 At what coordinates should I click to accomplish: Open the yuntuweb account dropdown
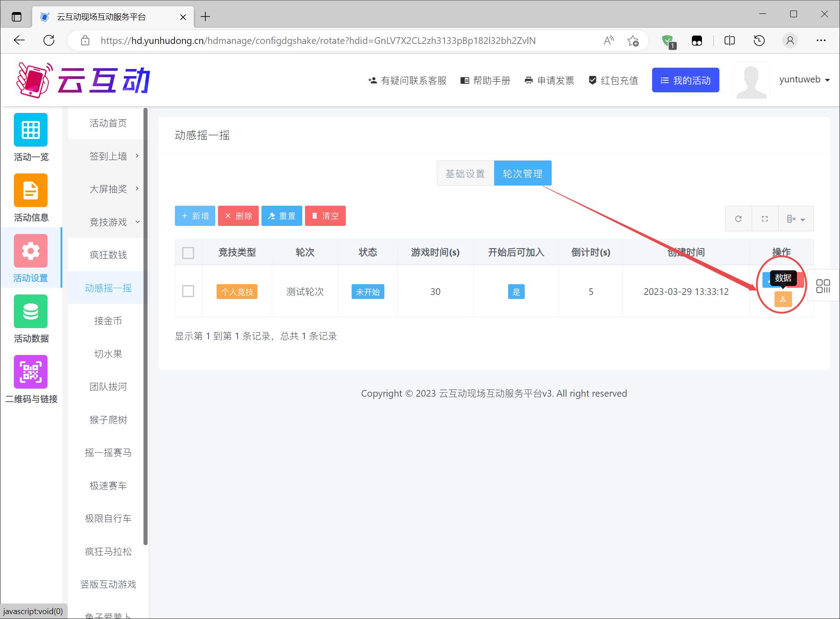(805, 80)
